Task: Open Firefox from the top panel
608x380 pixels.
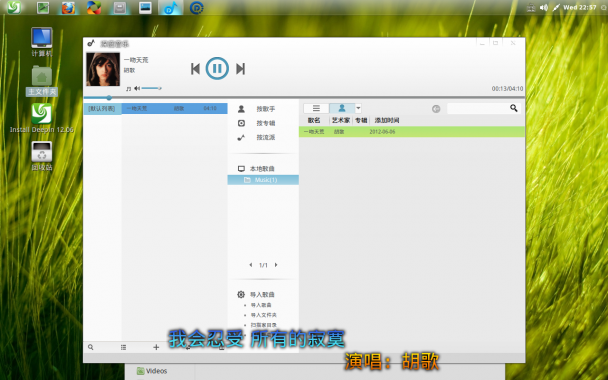Action: point(68,7)
